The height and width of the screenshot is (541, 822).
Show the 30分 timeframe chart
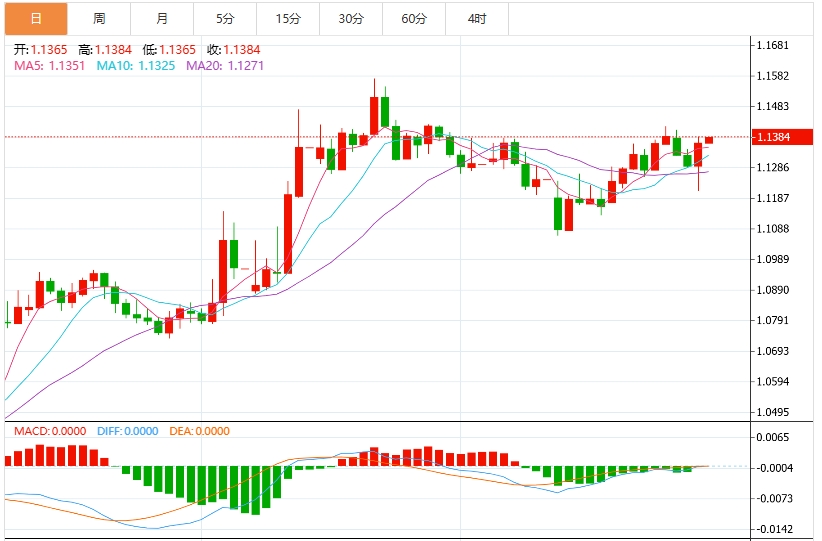point(351,19)
